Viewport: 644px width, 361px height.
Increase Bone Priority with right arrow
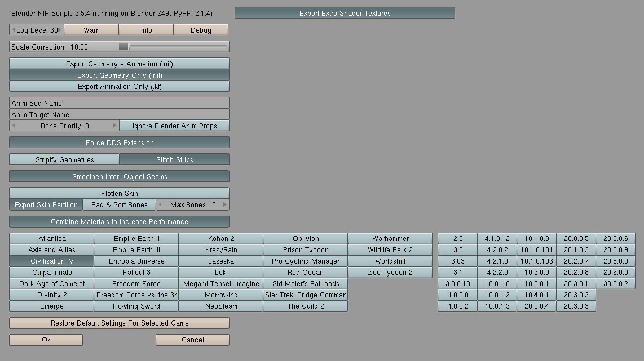point(114,126)
